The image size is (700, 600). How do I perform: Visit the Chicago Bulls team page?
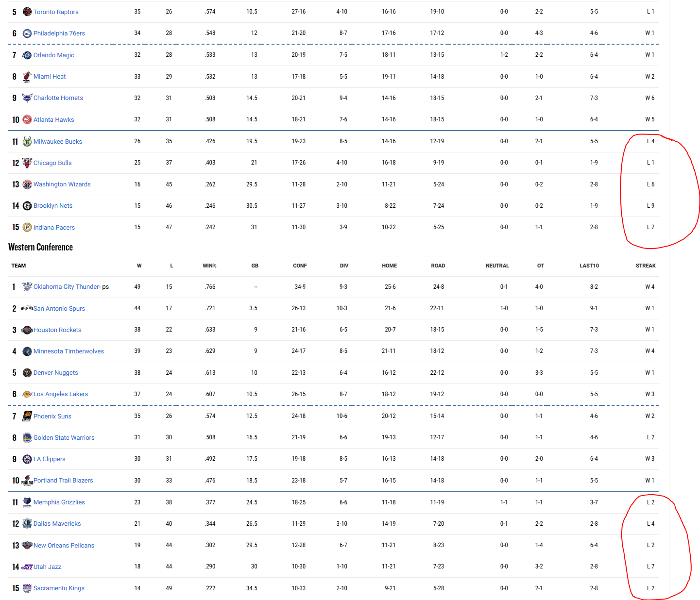pos(52,163)
